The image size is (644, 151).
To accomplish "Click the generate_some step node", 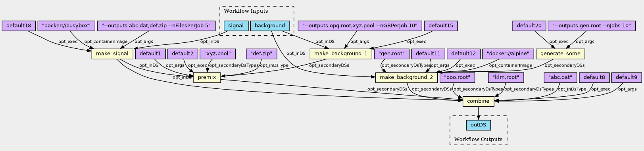I will click(x=560, y=54).
